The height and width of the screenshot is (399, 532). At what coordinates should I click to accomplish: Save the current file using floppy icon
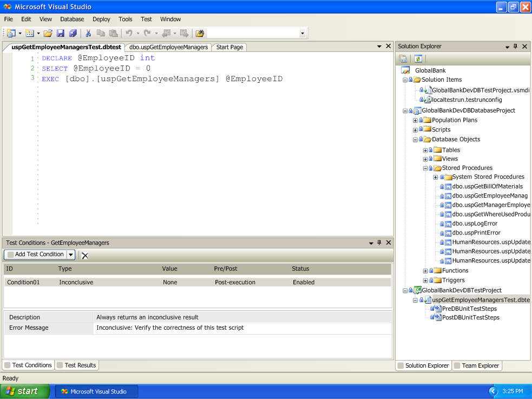(61, 33)
